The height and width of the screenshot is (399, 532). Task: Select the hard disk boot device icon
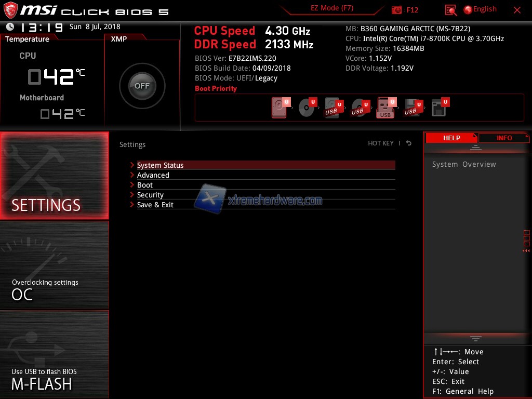click(280, 108)
